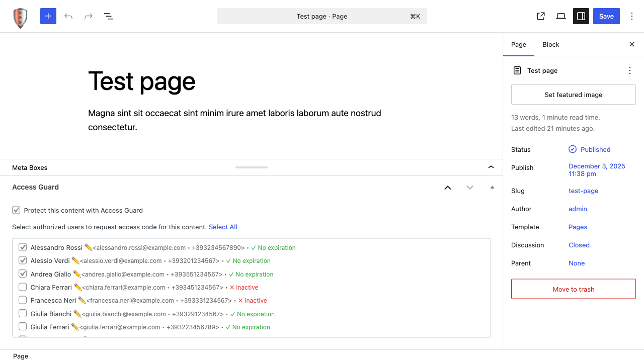Image resolution: width=644 pixels, height=362 pixels.
Task: Open the device preview icon
Action: [x=560, y=16]
